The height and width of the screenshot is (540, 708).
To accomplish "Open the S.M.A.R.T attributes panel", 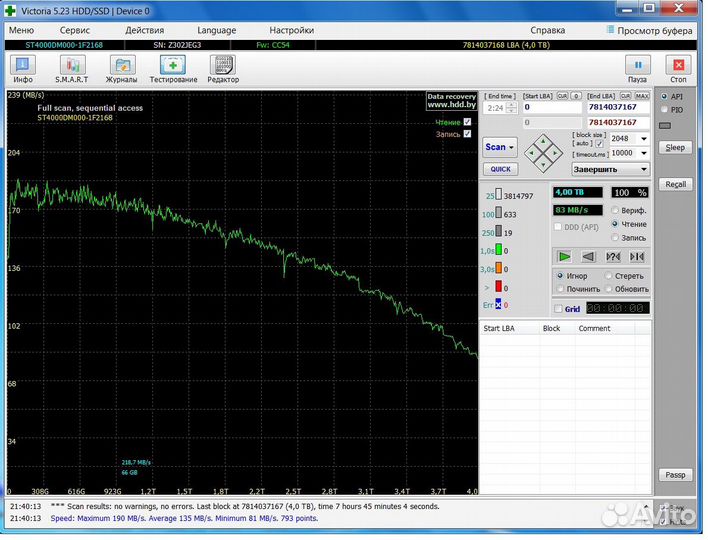I will pos(72,69).
